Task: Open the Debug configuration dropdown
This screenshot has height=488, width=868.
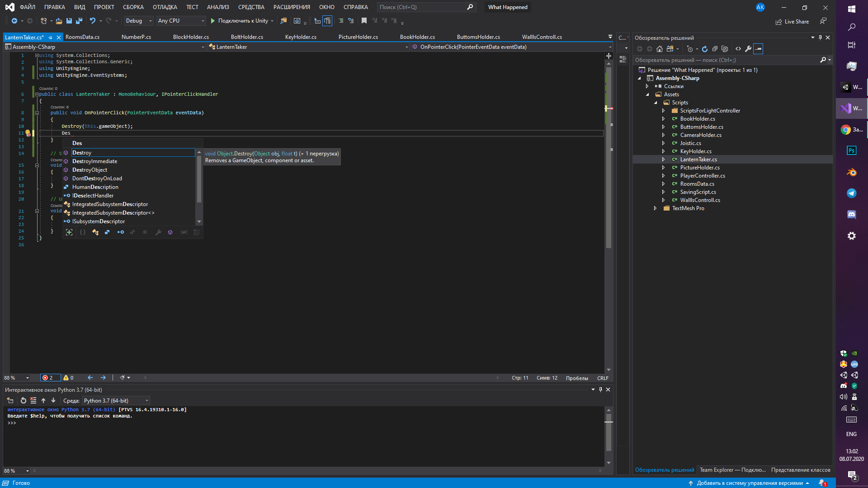Action: tap(139, 21)
